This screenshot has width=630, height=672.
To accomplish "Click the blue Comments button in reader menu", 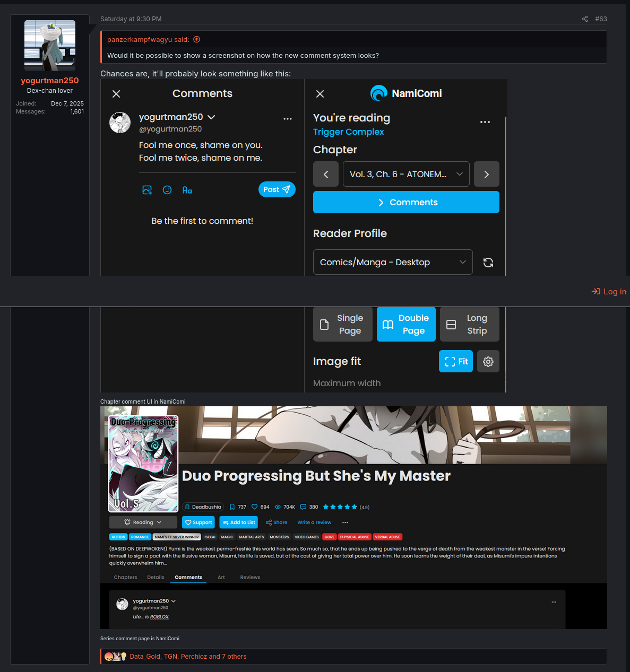I will tap(406, 202).
